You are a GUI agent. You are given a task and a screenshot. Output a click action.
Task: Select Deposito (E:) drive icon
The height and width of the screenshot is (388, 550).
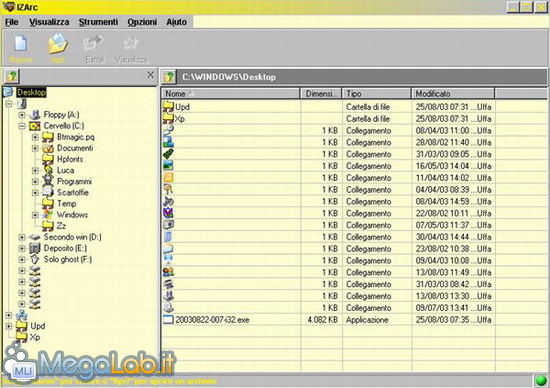click(34, 248)
